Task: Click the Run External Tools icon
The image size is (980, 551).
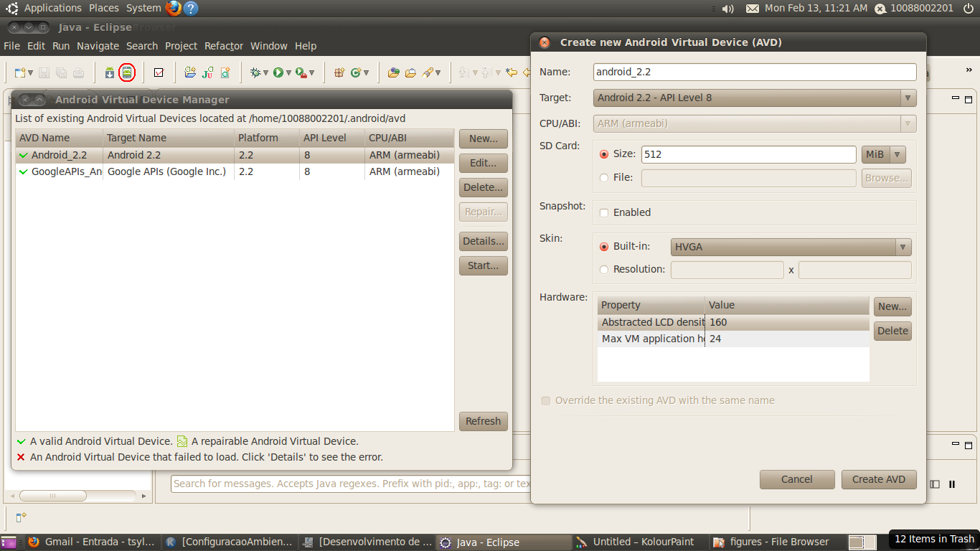Action: click(x=301, y=72)
